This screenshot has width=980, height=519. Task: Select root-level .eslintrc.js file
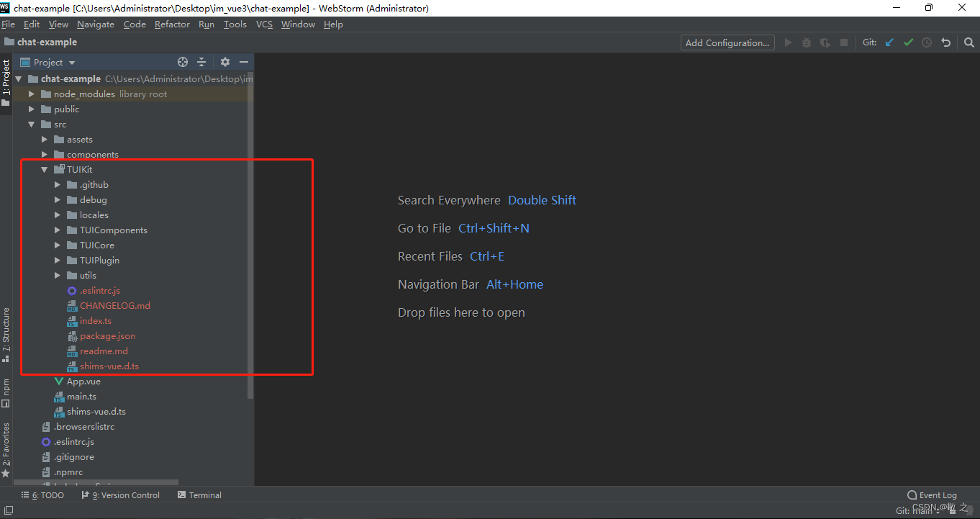(68, 442)
